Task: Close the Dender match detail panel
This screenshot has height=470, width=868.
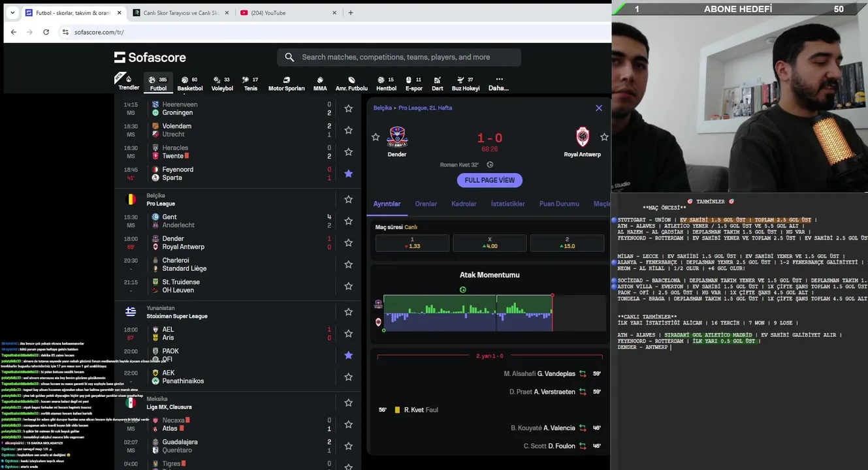Action: click(599, 108)
